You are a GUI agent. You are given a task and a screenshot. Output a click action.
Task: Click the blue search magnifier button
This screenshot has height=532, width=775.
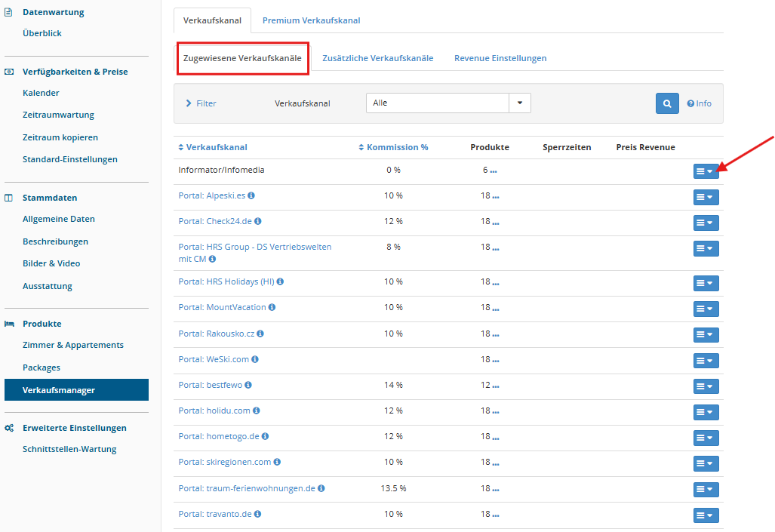point(667,103)
